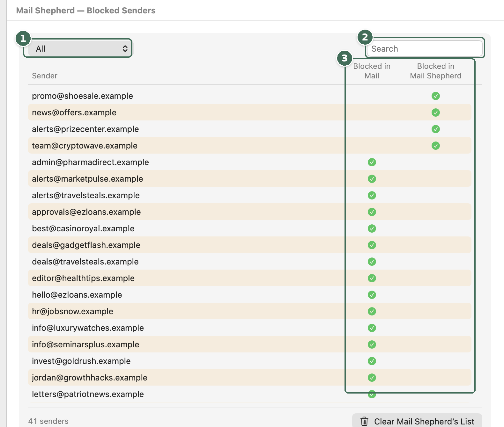Select the letters@patriotnews.example row

250,394
